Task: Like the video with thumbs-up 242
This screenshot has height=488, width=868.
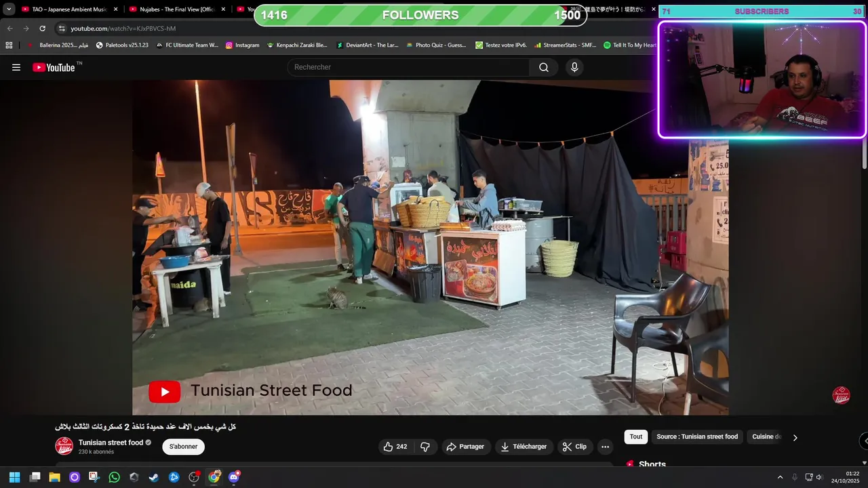Action: (x=395, y=447)
